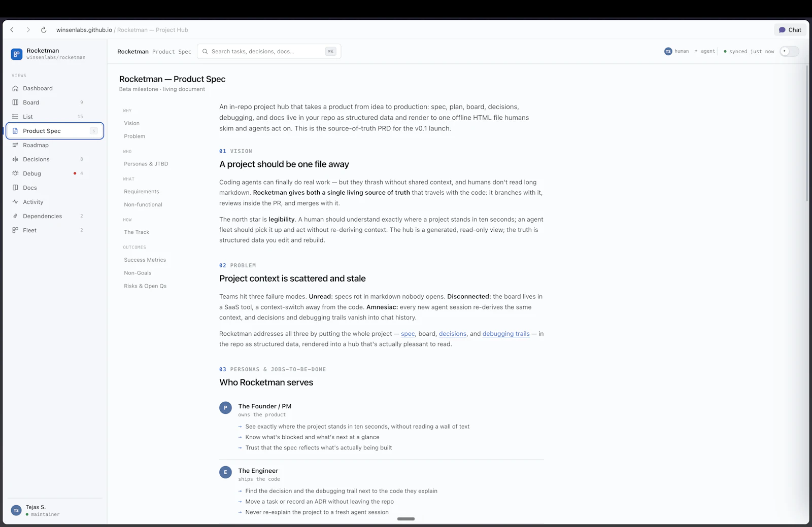Open the Chat panel
The height and width of the screenshot is (527, 812).
pyautogui.click(x=790, y=30)
